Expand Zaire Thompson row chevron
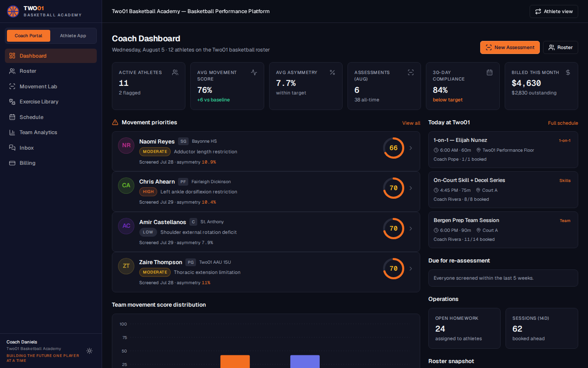Image resolution: width=588 pixels, height=368 pixels. [x=411, y=269]
